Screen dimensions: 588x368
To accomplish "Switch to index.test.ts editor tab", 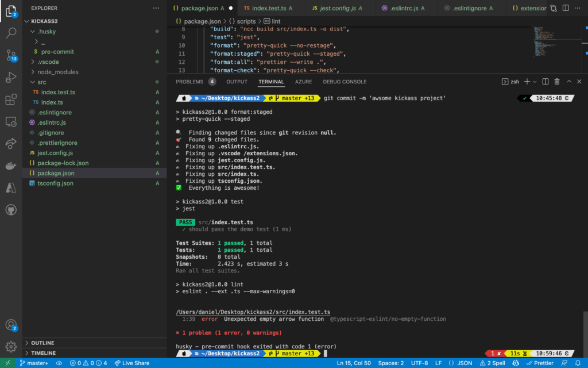I will [268, 8].
